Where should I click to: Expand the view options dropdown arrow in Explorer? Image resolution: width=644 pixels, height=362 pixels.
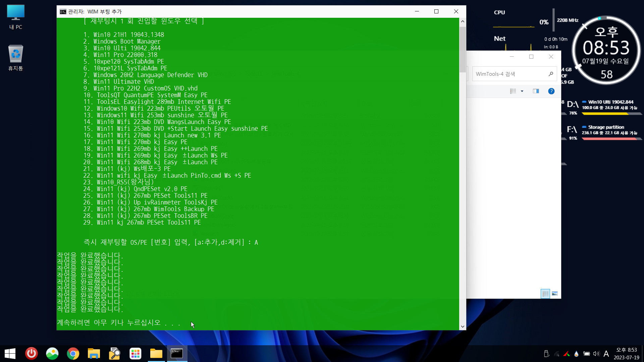click(x=522, y=91)
